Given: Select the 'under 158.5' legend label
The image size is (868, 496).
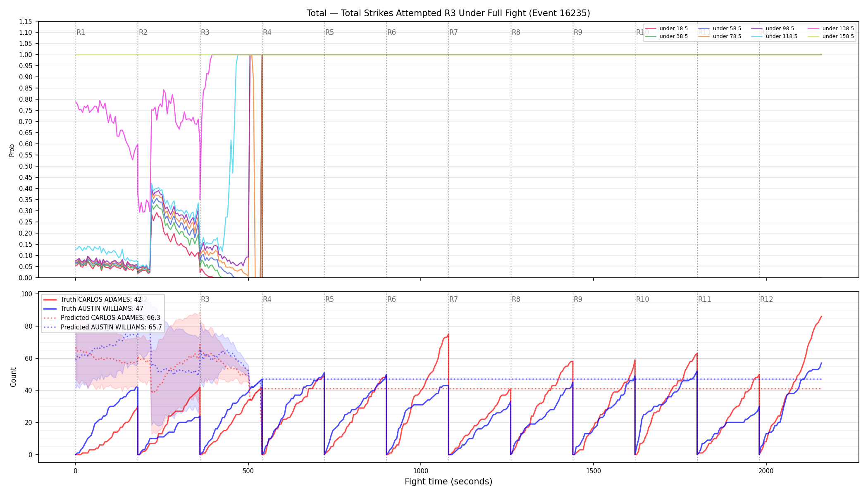Looking at the screenshot, I should [838, 36].
